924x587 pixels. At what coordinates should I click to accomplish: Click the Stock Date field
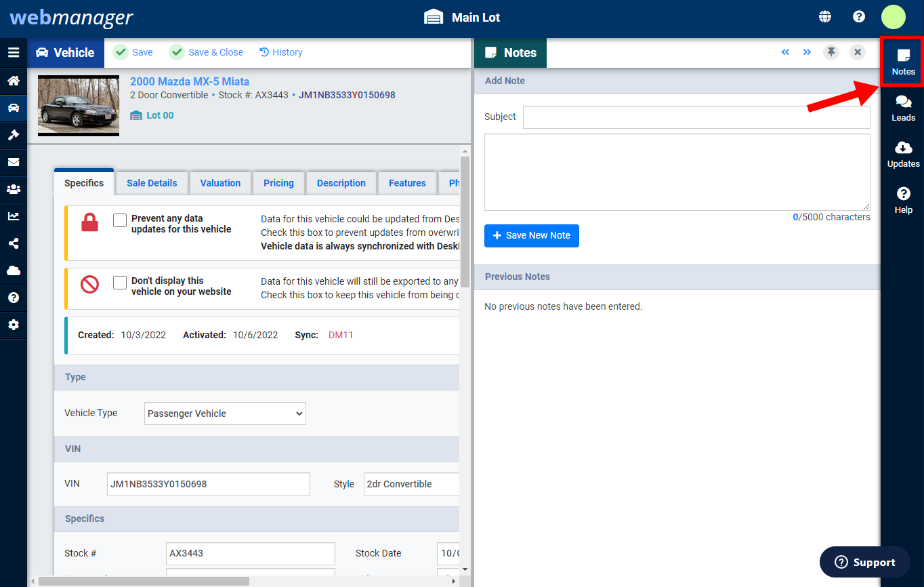click(x=448, y=553)
